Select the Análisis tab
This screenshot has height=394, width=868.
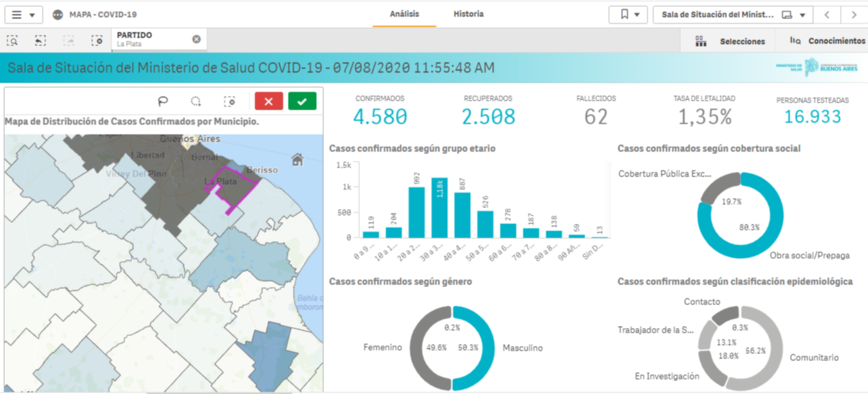404,14
